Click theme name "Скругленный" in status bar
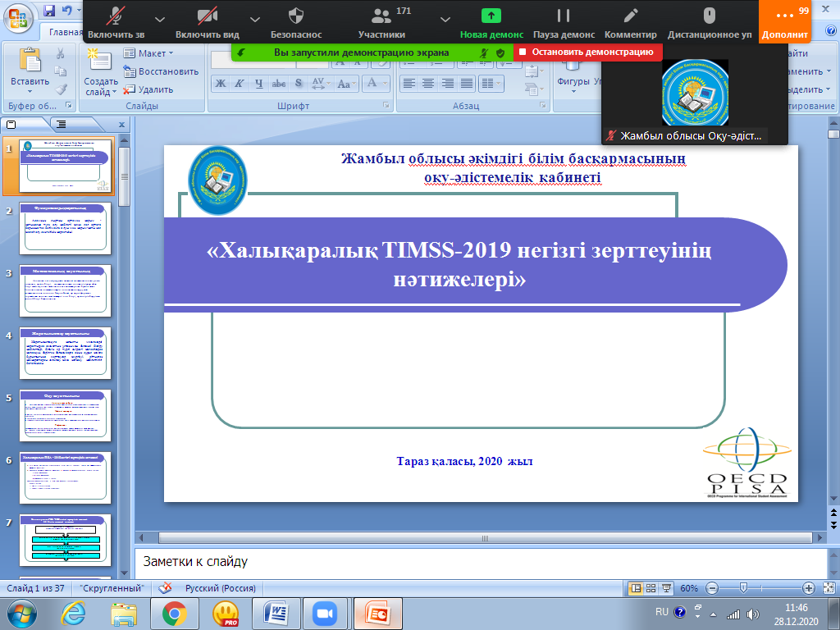Viewport: 840px width, 630px height. 112,588
